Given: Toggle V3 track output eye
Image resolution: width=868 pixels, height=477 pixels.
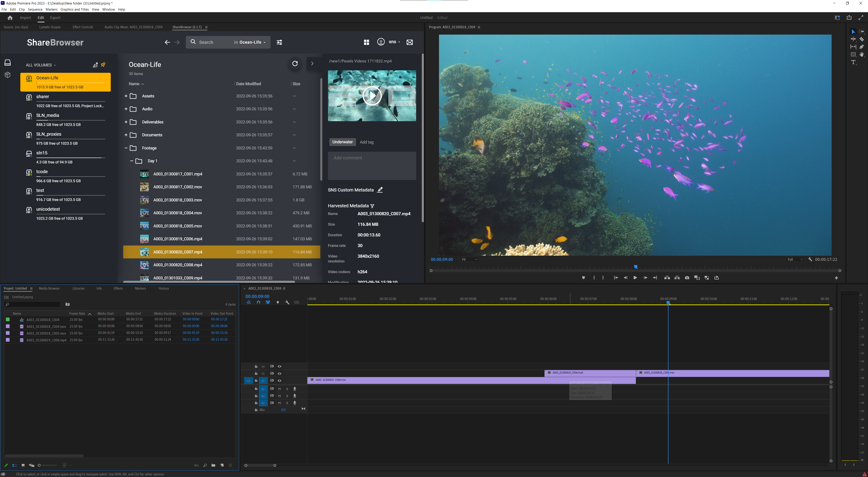Looking at the screenshot, I should (279, 366).
